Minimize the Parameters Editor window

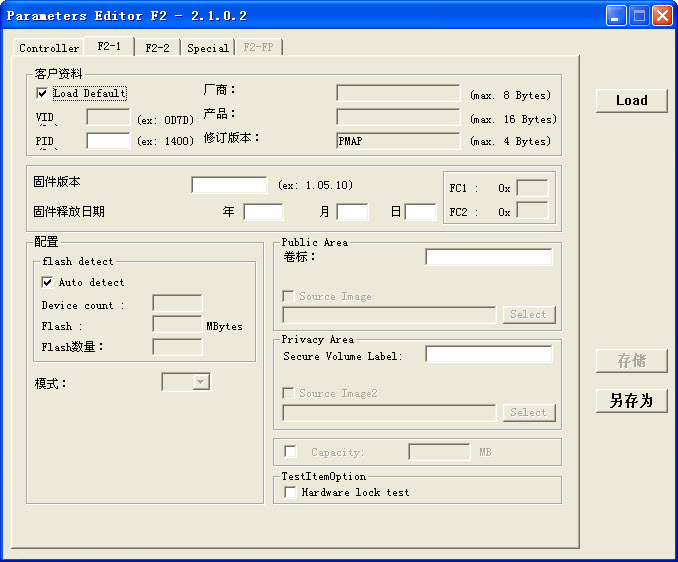(x=617, y=15)
